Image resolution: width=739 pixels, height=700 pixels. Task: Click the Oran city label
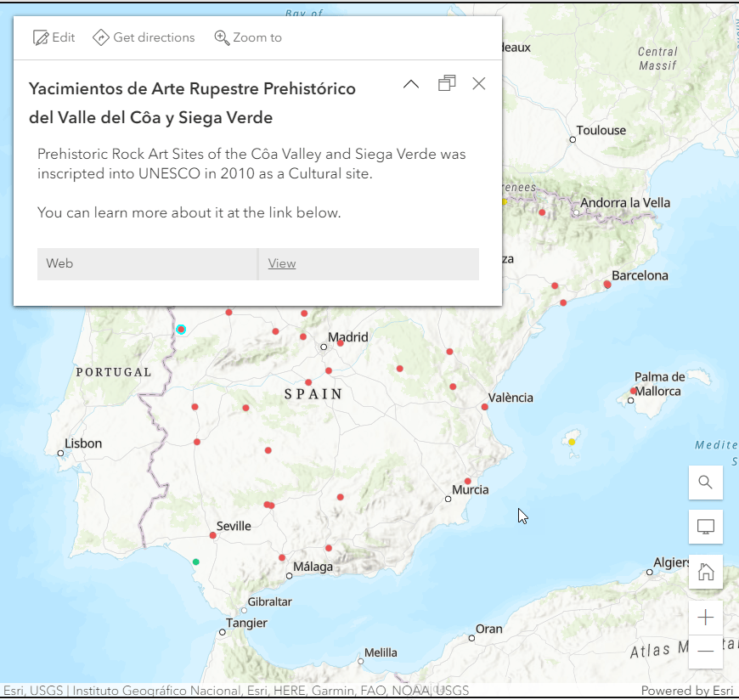point(488,629)
